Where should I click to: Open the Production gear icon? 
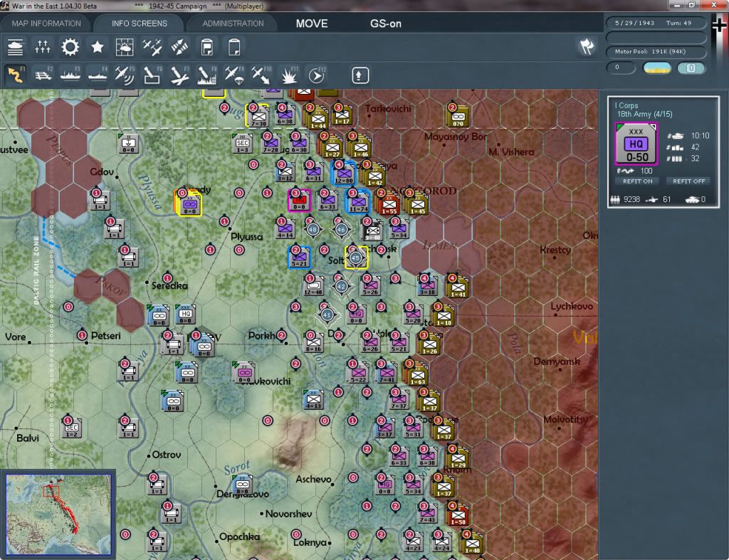point(70,48)
